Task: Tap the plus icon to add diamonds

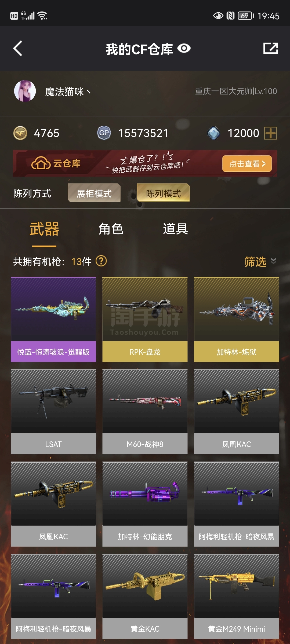Action: click(271, 133)
